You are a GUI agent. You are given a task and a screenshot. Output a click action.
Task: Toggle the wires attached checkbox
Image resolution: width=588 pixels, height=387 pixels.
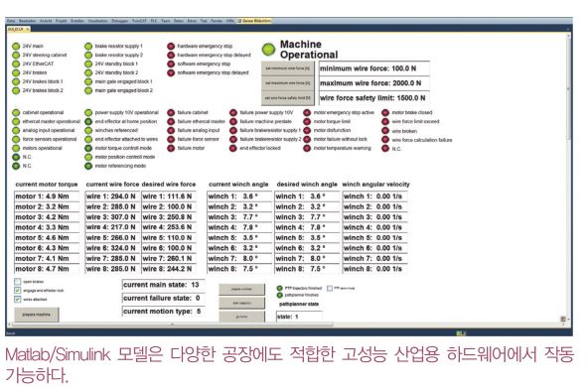[18, 299]
